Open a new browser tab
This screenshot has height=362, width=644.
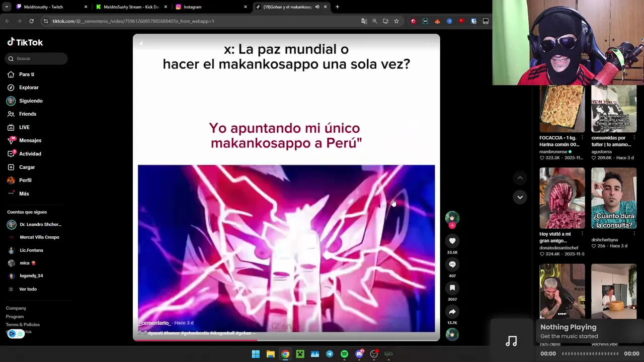337,7
